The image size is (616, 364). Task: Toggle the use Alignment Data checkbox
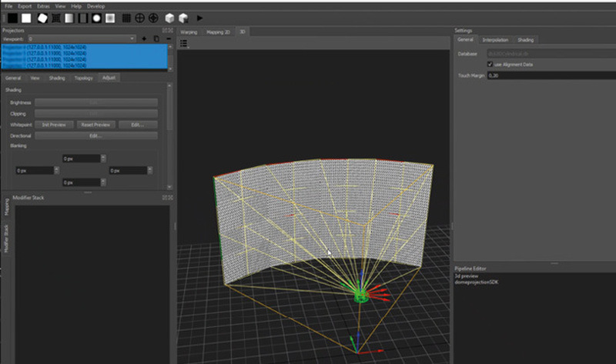[490, 64]
